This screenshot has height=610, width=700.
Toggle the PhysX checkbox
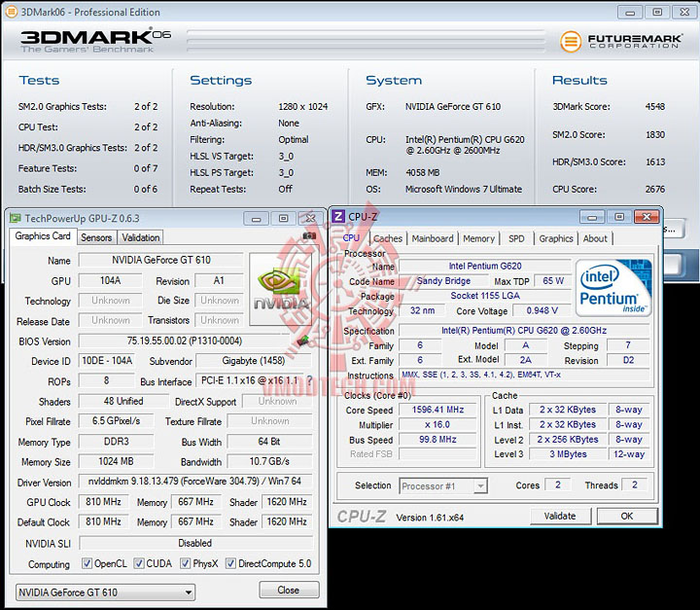click(x=186, y=564)
